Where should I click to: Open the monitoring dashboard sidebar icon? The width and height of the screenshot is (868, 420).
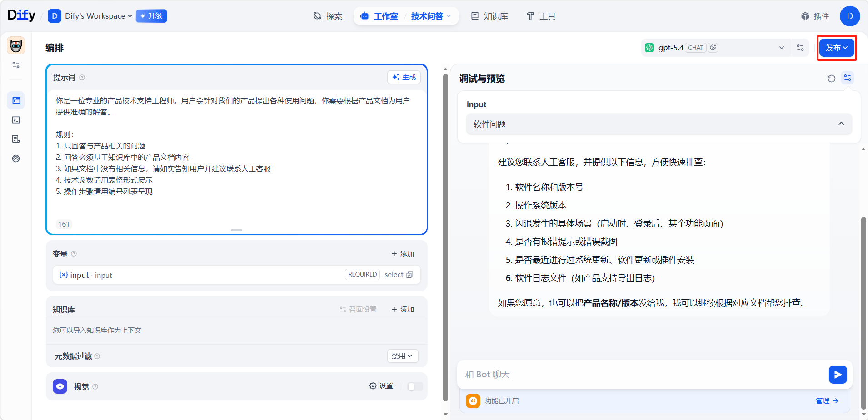16,158
